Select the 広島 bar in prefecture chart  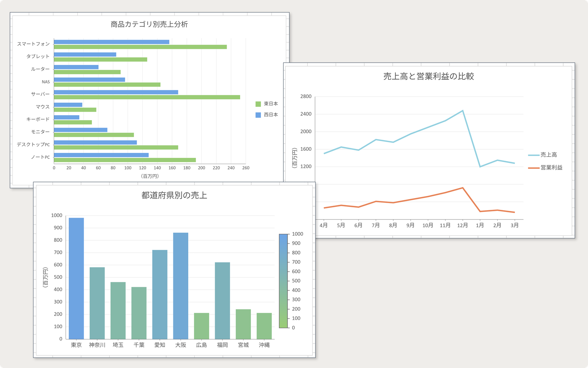[x=201, y=326]
